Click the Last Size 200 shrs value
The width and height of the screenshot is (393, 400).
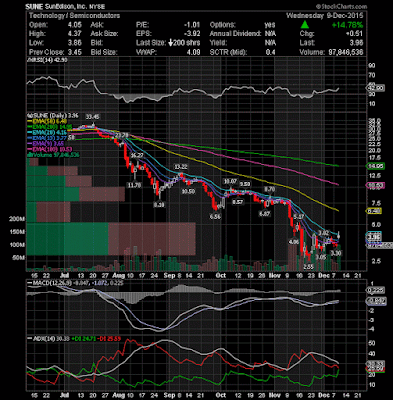[x=184, y=43]
